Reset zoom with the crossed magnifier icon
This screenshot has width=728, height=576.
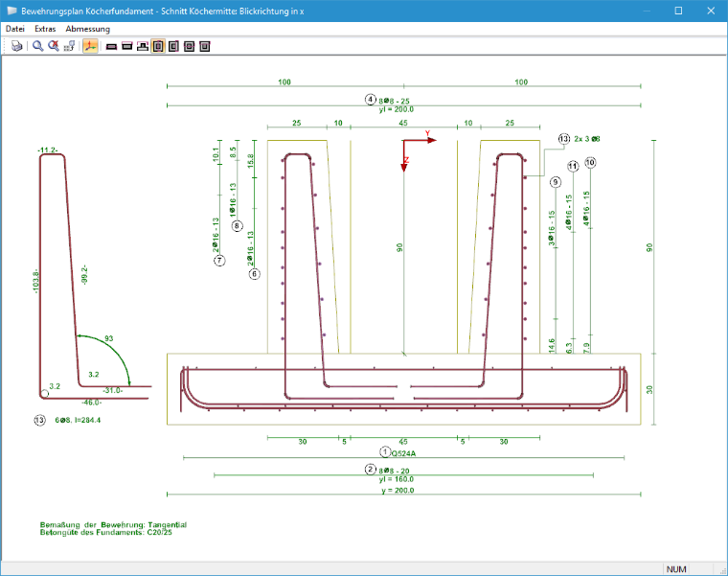54,46
